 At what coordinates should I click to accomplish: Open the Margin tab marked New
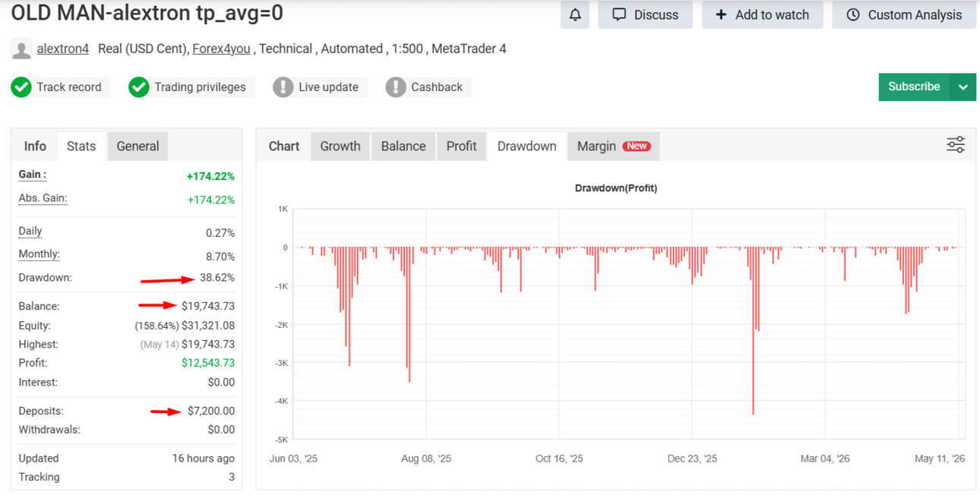coord(614,147)
